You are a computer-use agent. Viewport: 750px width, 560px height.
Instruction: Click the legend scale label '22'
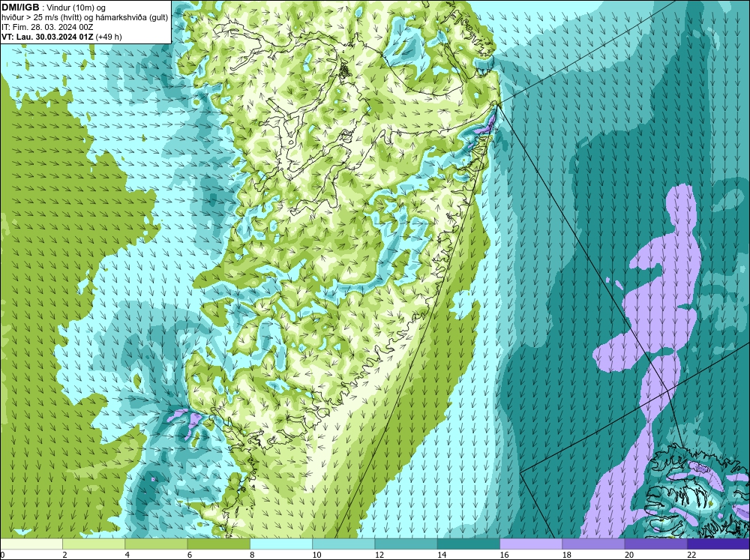click(691, 555)
